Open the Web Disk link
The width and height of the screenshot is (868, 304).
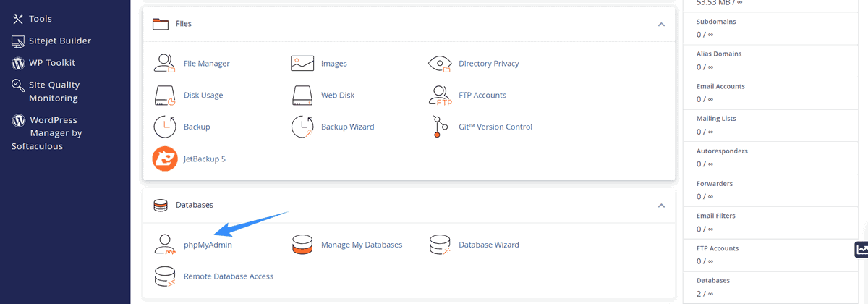coord(338,96)
